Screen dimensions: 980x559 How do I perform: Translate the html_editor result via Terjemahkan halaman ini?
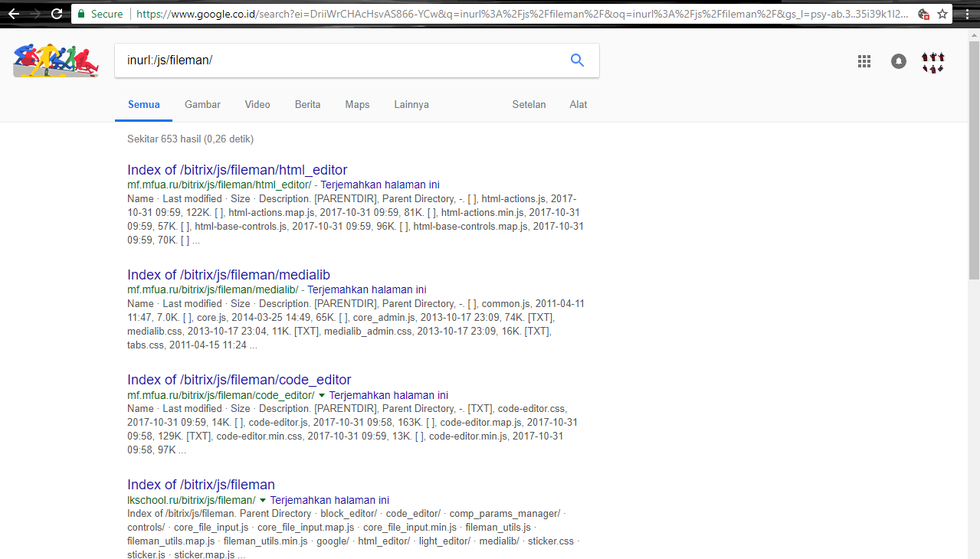[380, 185]
